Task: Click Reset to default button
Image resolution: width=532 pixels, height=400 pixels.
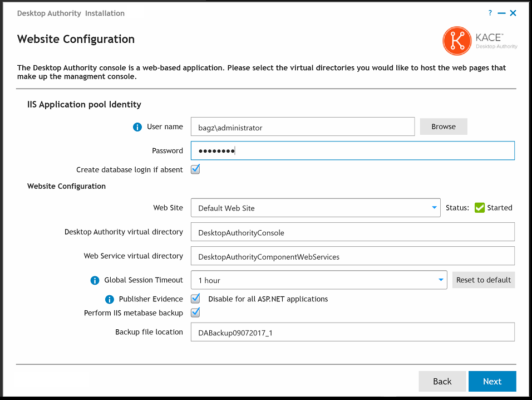Action: 484,280
